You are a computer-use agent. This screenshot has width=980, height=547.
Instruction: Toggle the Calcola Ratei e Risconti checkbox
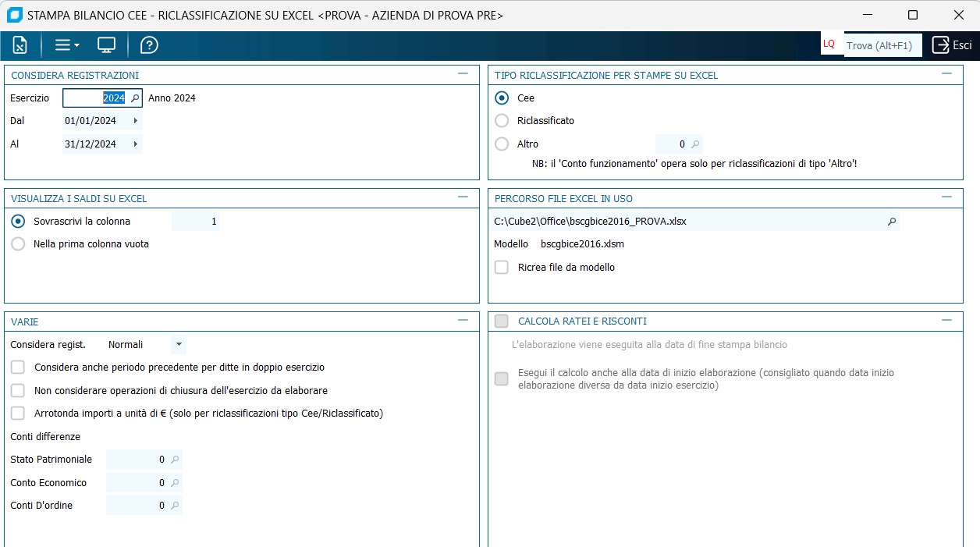pos(502,321)
